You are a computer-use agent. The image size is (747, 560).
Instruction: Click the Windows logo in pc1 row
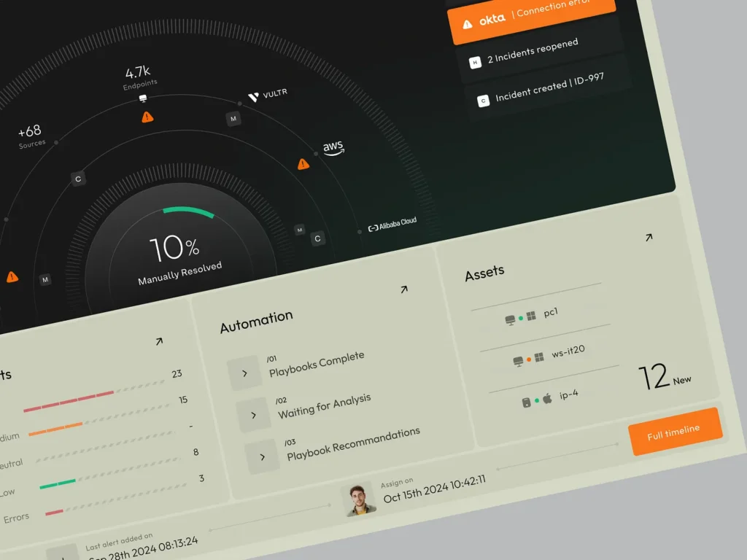531,315
